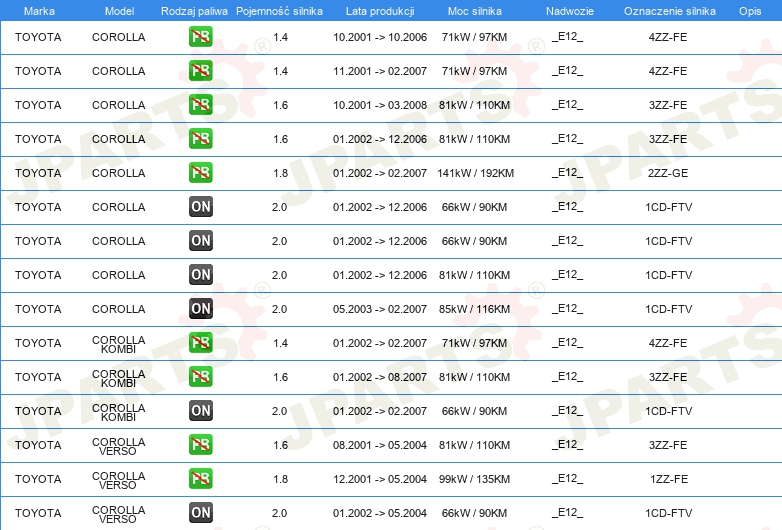Click engine code 4ZZ-FE in Corolla Kombi row
This screenshot has width=782, height=530.
(668, 343)
